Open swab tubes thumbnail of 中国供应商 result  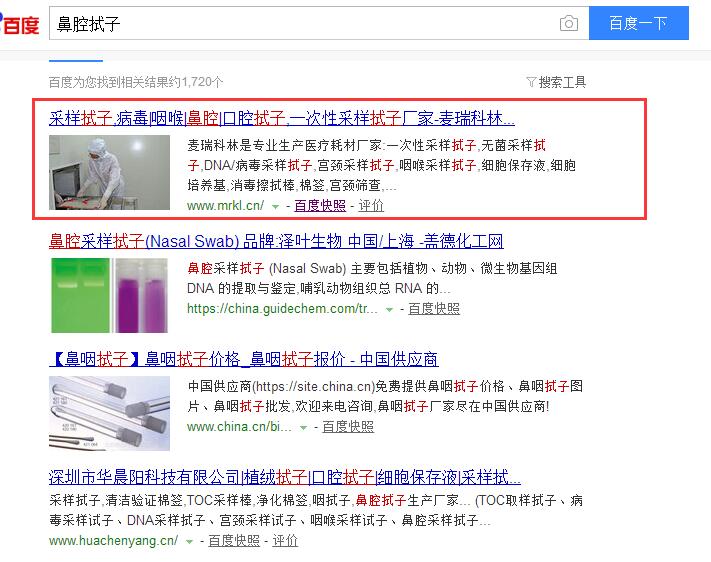[109, 413]
